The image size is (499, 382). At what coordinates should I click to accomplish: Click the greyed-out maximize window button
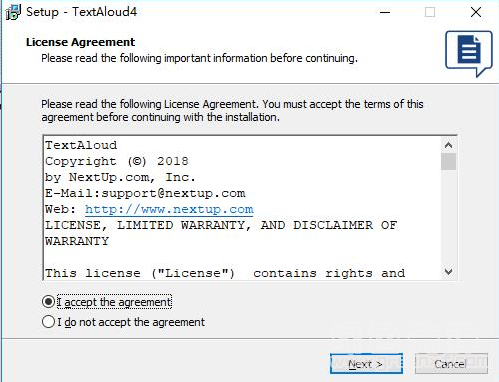[430, 13]
